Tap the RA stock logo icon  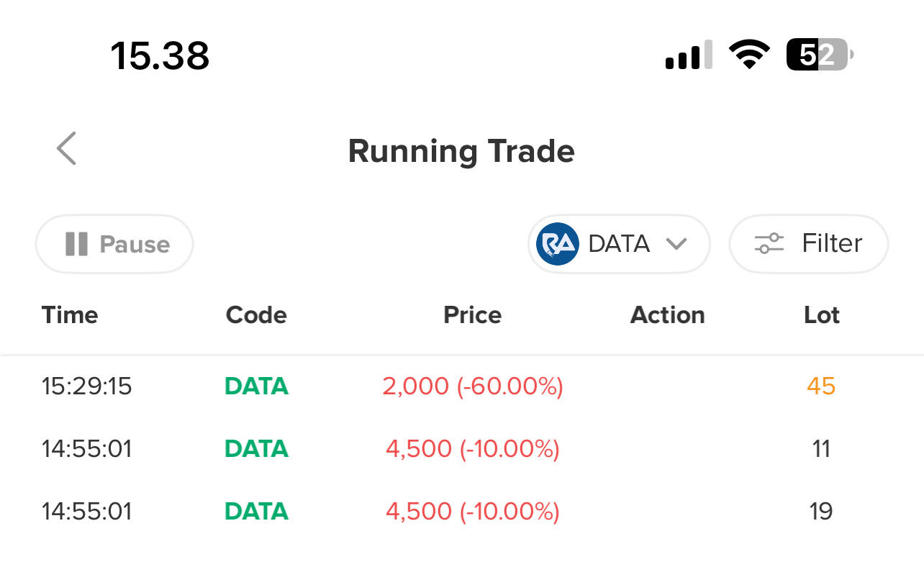click(558, 244)
